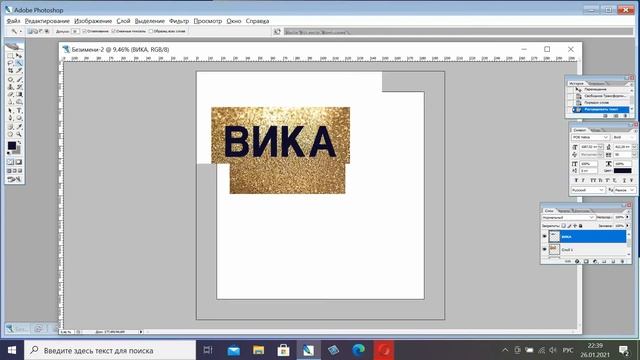This screenshot has width=640, height=360.
Task: Select the Path Selection tool
Action: [11, 111]
